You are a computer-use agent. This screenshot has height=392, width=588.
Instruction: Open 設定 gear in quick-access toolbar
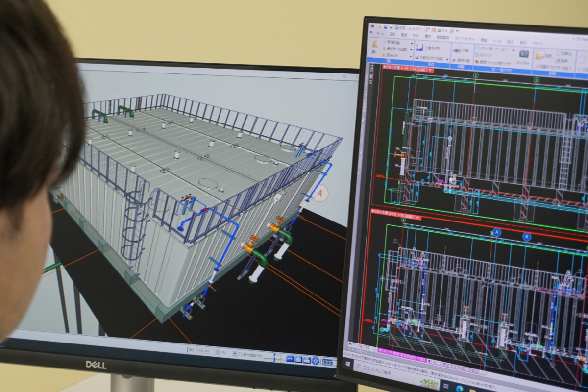(400, 28)
